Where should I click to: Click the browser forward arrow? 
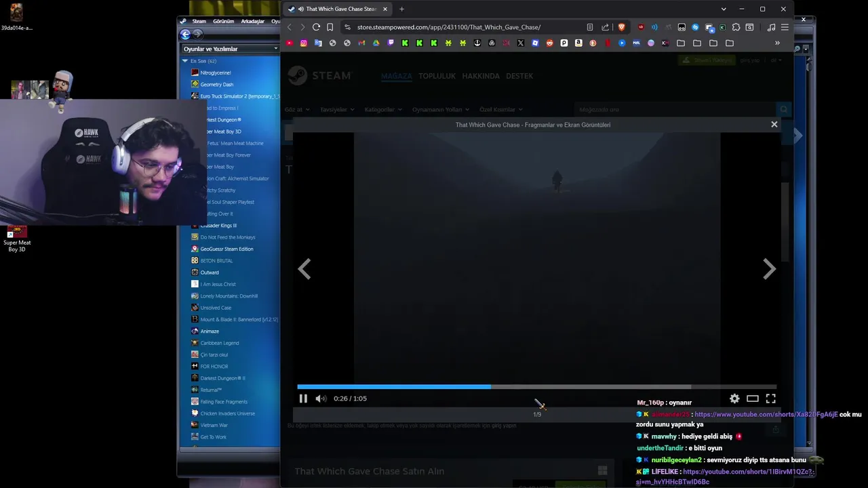pyautogui.click(x=302, y=27)
